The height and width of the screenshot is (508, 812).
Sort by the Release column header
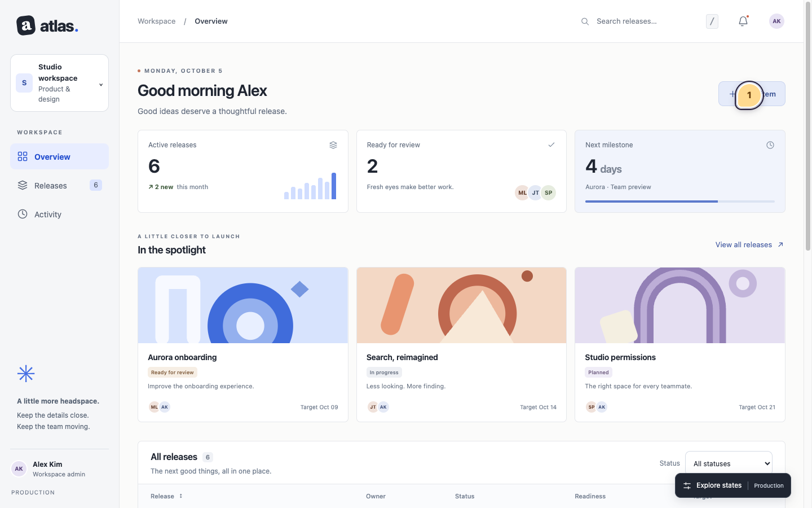[x=167, y=496]
